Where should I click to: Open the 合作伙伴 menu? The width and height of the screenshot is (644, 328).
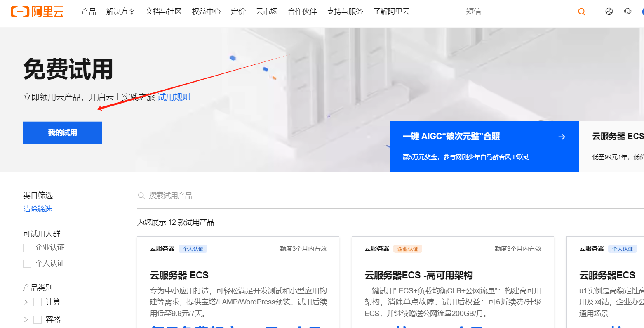(x=302, y=12)
